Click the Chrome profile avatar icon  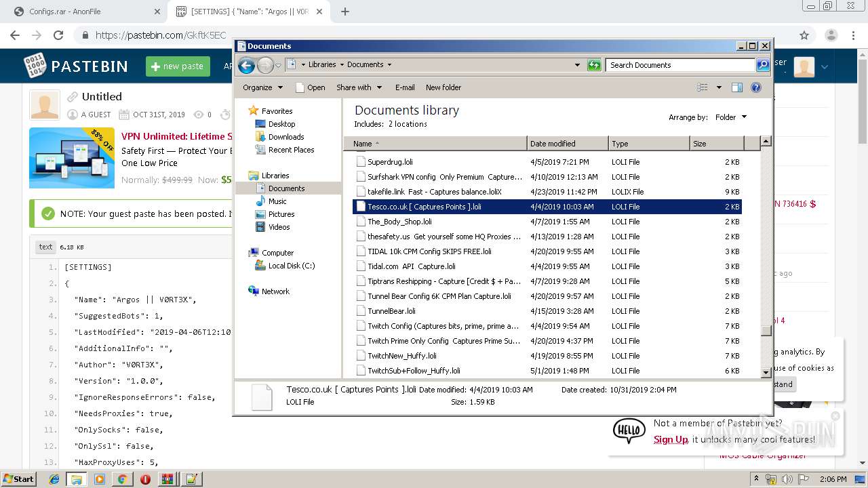(x=831, y=35)
